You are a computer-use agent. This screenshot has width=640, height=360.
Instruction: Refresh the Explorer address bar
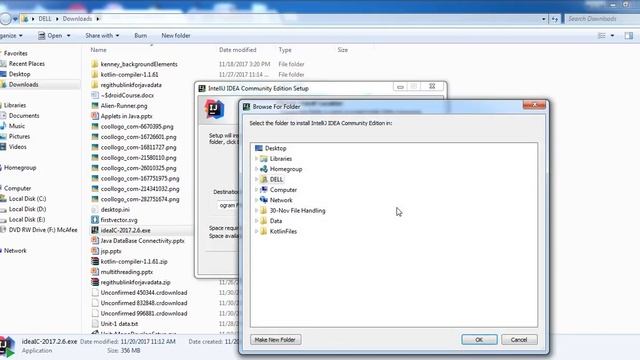click(x=555, y=19)
